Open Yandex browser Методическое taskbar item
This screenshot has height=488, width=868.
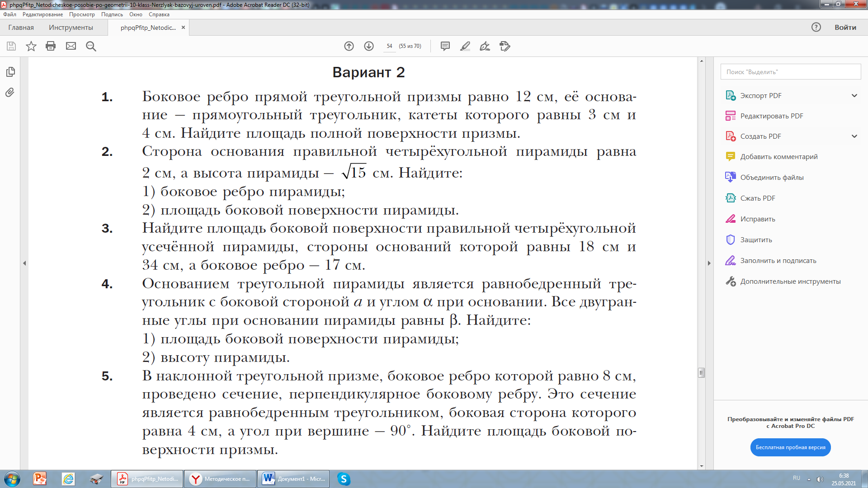[220, 479]
